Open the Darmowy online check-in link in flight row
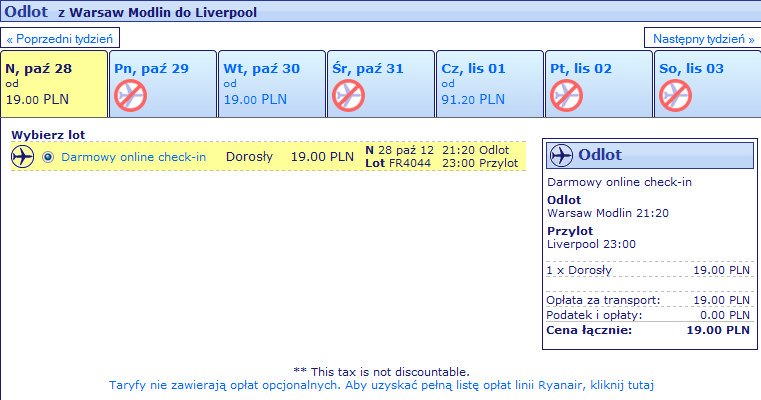Image resolution: width=761 pixels, height=400 pixels. 133,157
